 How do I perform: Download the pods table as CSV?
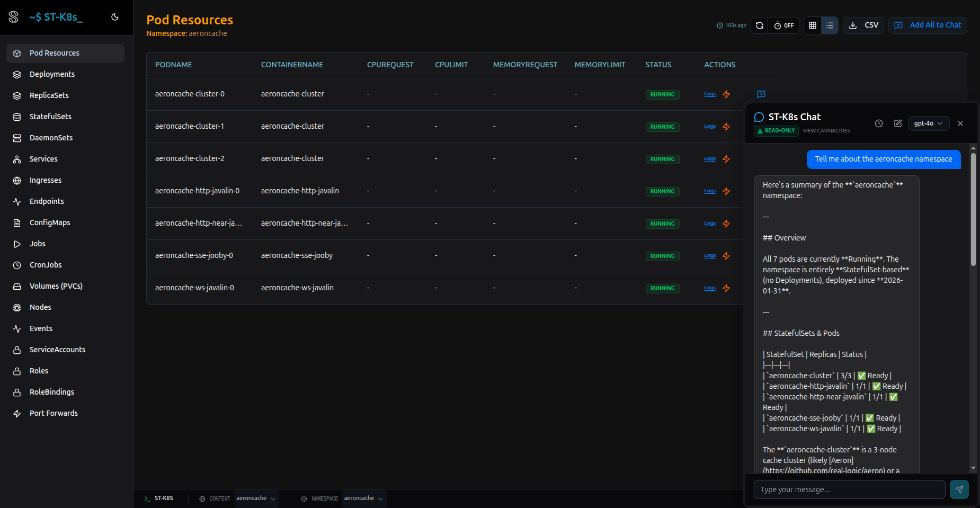[x=863, y=25]
